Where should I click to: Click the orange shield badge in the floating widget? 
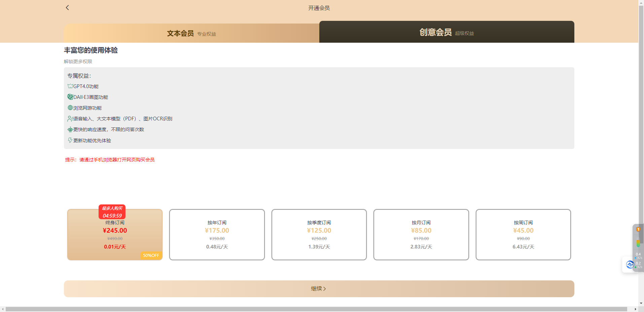click(638, 229)
